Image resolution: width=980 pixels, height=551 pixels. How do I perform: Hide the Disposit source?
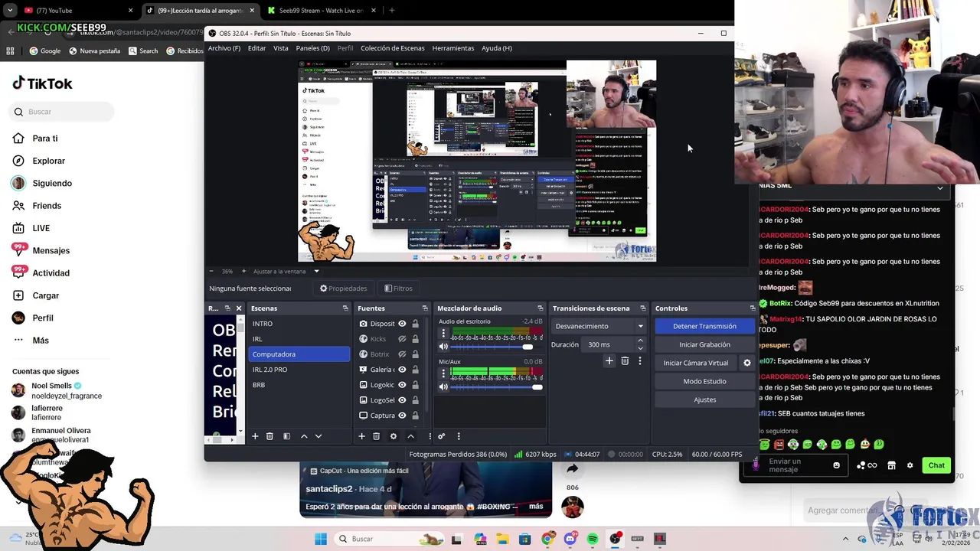(x=402, y=324)
